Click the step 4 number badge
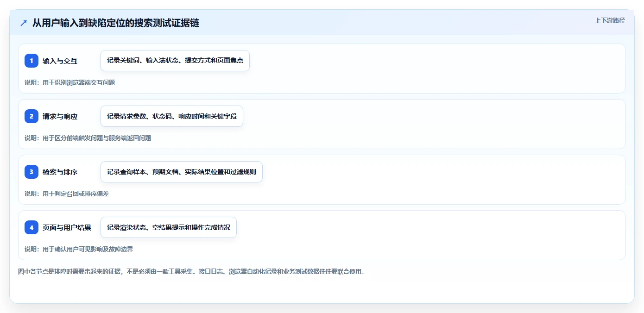644x313 pixels. tap(32, 227)
